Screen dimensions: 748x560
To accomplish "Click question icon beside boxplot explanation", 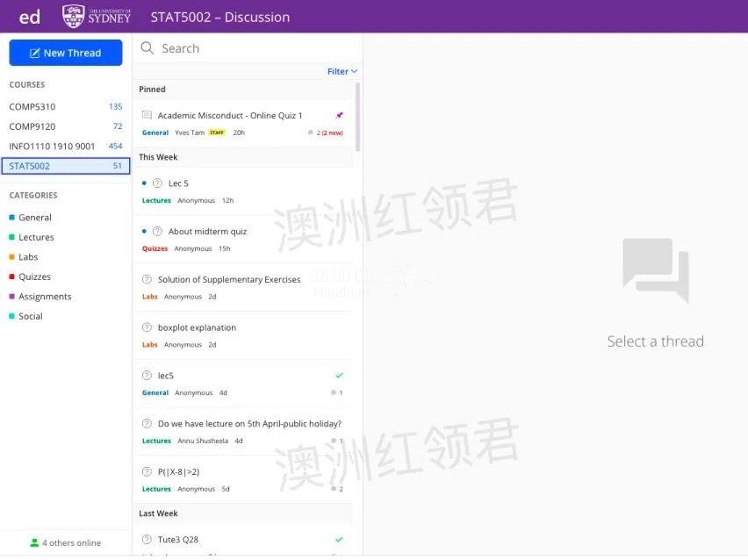I will tap(147, 327).
